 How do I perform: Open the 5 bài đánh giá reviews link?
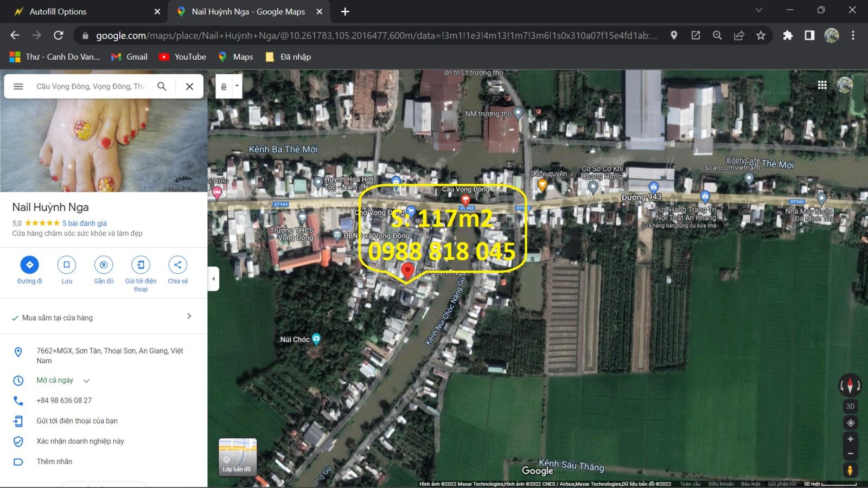(84, 223)
